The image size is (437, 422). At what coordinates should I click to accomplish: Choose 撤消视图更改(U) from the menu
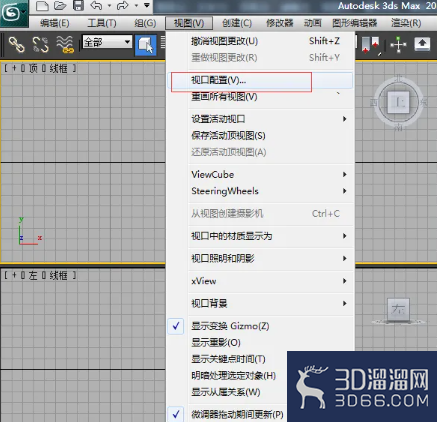coord(261,41)
